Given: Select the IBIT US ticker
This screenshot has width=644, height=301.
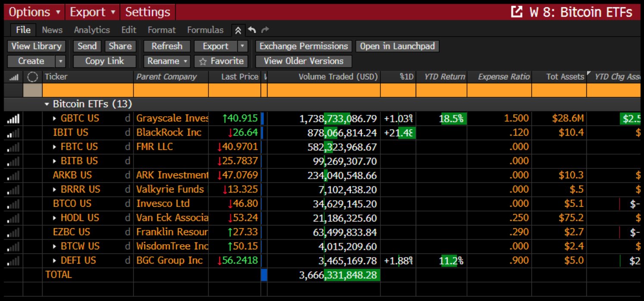Looking at the screenshot, I should coord(71,133).
